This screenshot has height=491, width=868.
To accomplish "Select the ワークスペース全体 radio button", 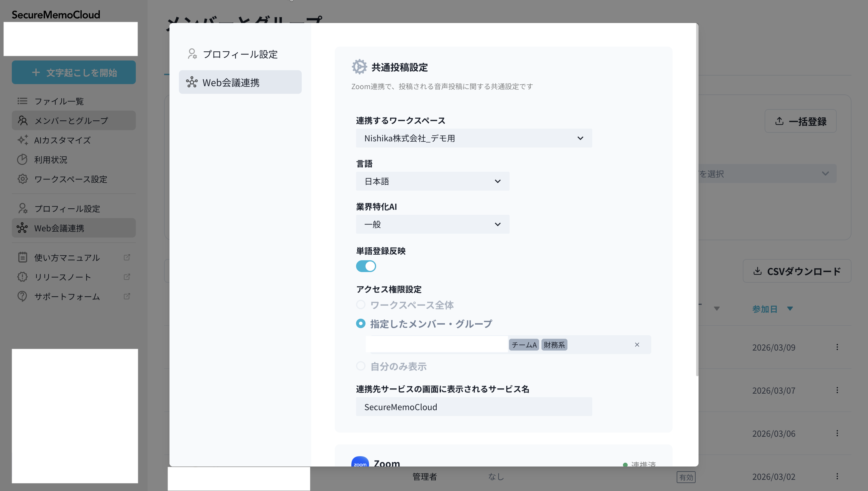I will pos(360,304).
